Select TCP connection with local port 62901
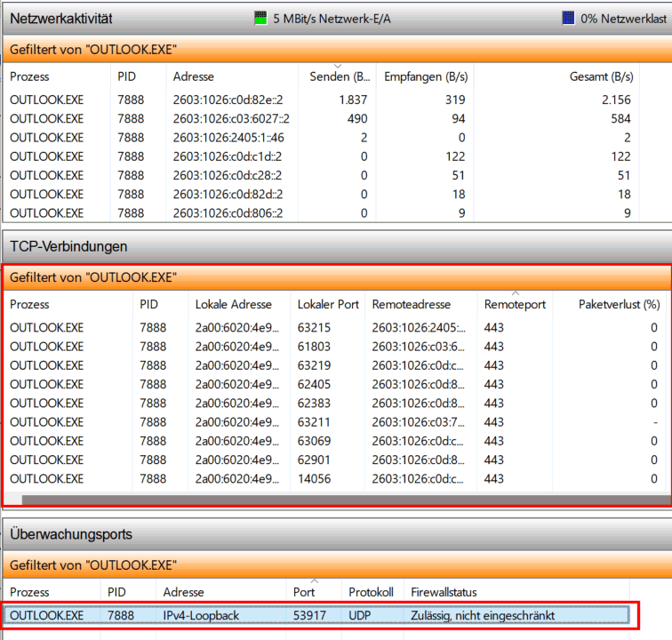 point(335,460)
